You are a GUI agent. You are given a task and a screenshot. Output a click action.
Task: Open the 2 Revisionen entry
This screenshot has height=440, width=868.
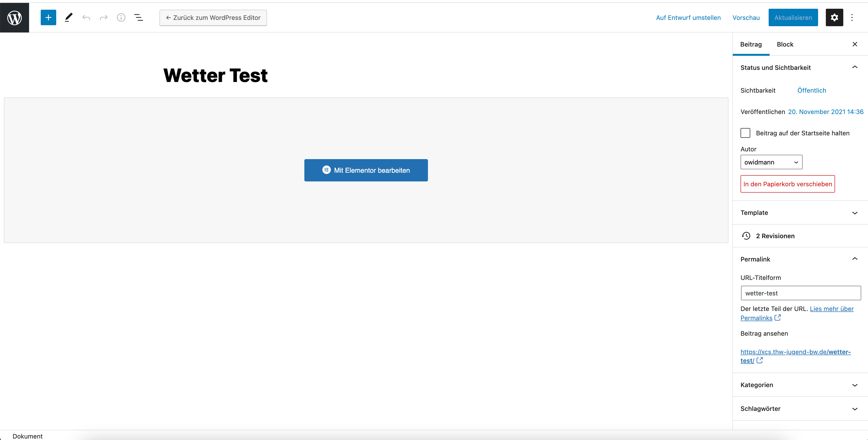800,236
